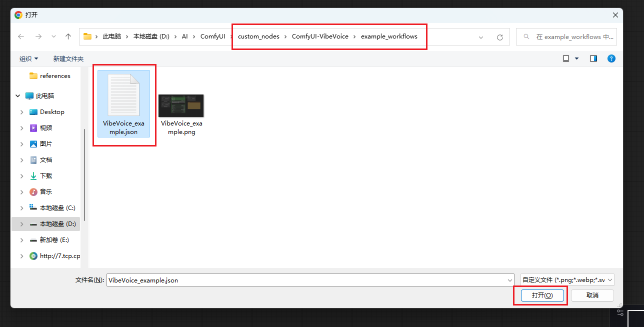Click example_workflows breadcrumb segment
This screenshot has height=327, width=644.
click(389, 36)
